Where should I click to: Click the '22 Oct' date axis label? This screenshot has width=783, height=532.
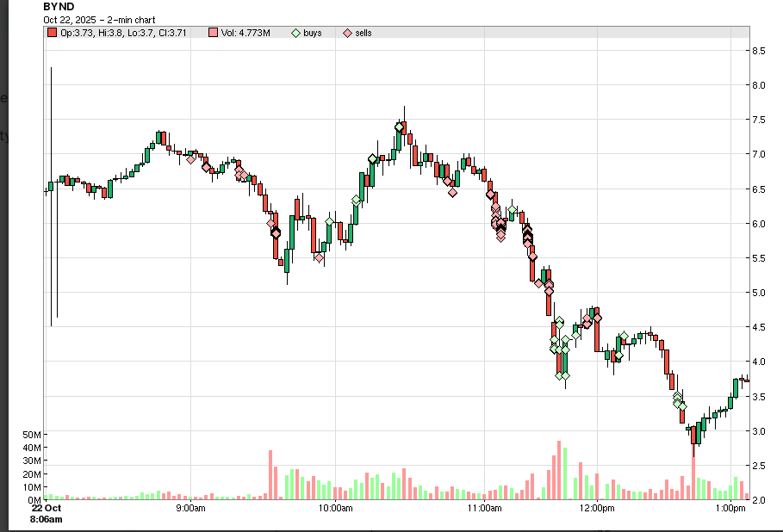pyautogui.click(x=47, y=508)
